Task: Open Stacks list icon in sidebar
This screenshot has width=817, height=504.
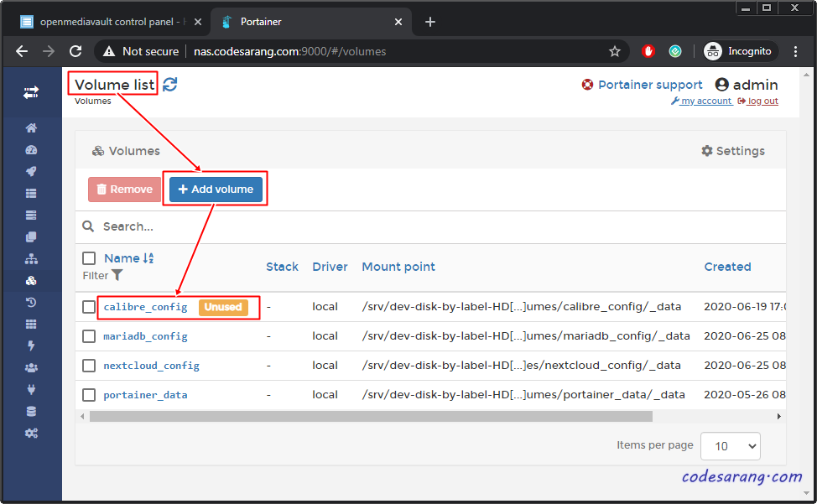Action: [x=31, y=193]
